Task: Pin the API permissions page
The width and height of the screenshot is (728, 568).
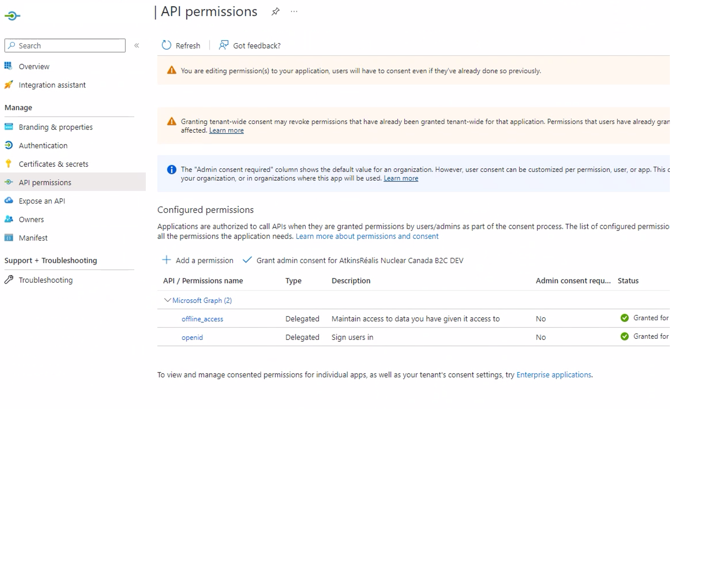Action: pos(275,11)
